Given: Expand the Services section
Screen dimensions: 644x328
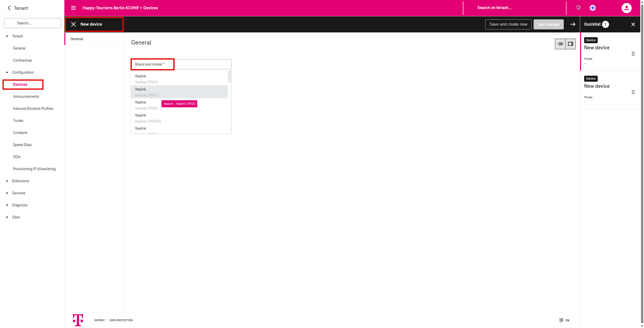Looking at the screenshot, I should tap(7, 193).
